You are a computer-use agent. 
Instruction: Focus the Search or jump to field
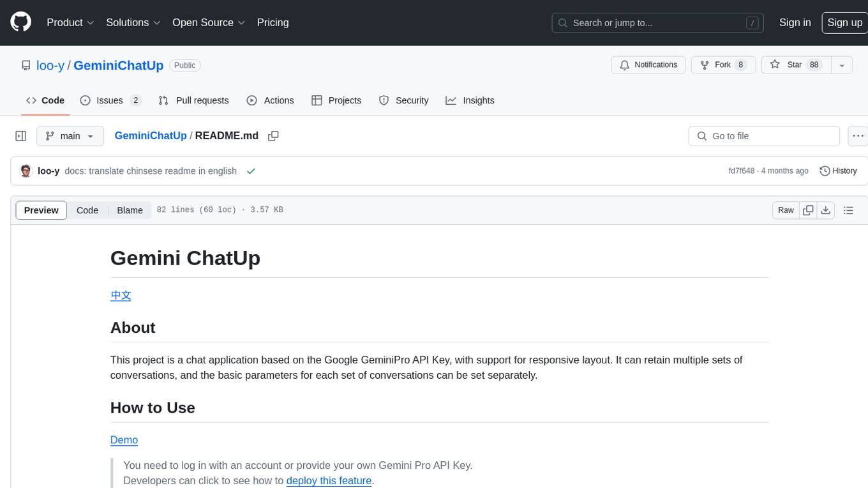pyautogui.click(x=659, y=23)
